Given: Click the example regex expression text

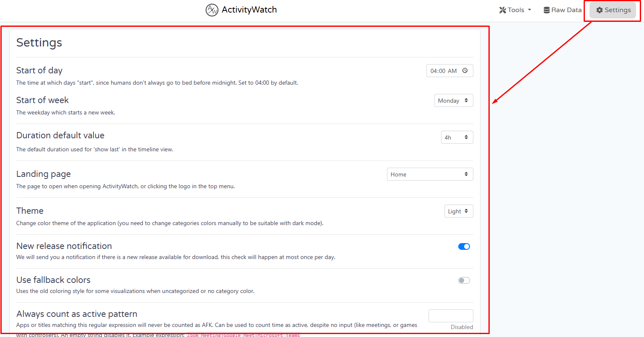Looking at the screenshot, I should (243, 335).
